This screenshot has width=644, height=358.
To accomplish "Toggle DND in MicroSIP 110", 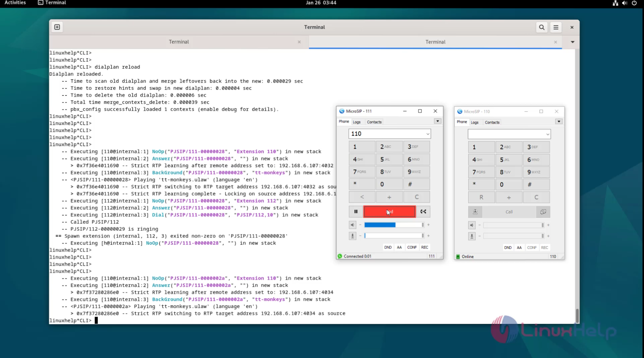I will (x=508, y=248).
